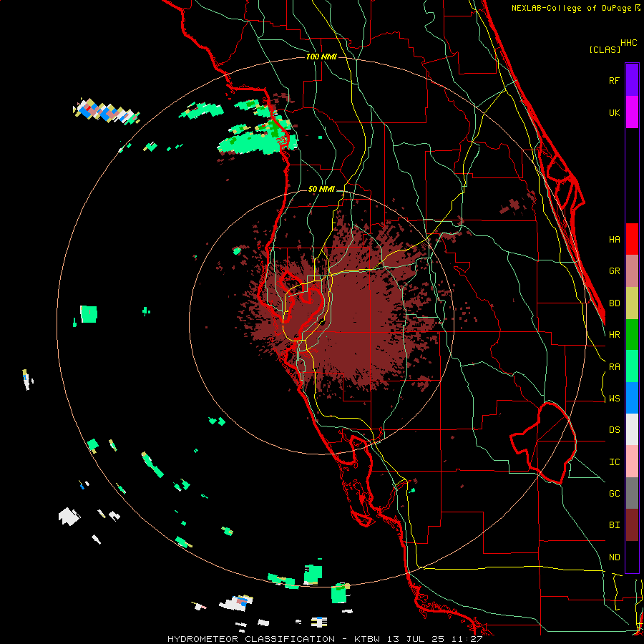Viewport: 644px width, 644px height.
Task: Click the '[CLAS]' units label
Action: coord(605,49)
